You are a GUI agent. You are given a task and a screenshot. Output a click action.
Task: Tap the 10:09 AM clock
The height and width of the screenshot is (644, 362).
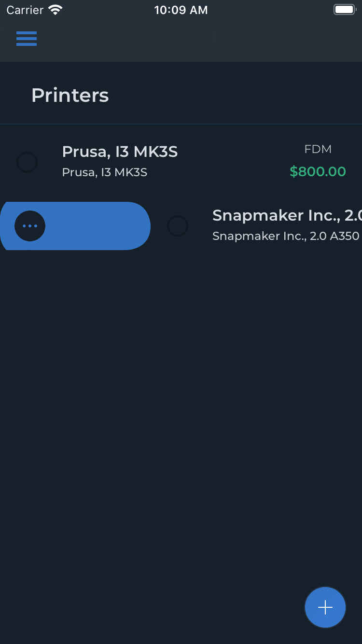(x=181, y=10)
